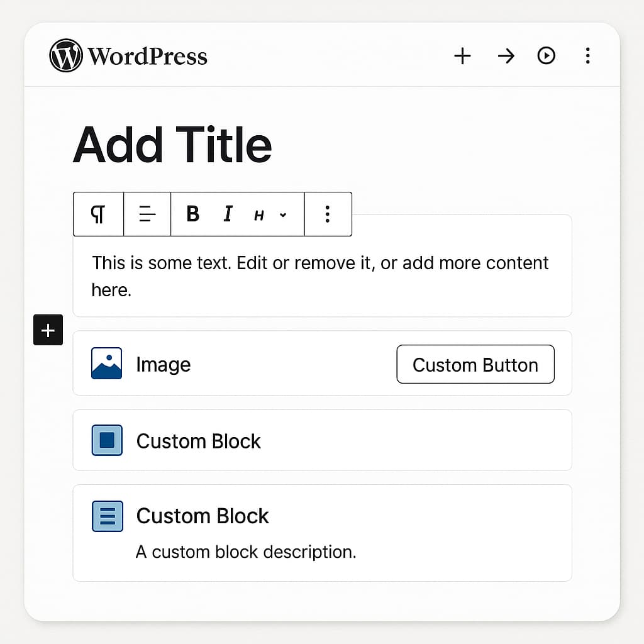This screenshot has height=644, width=644.
Task: Click the align text toolbar icon
Action: (147, 214)
